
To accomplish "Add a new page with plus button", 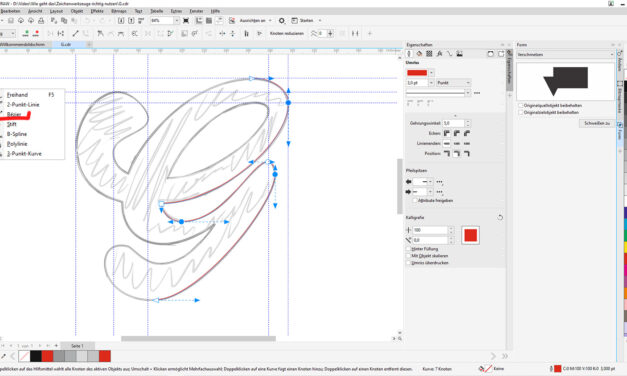I will click(56, 346).
